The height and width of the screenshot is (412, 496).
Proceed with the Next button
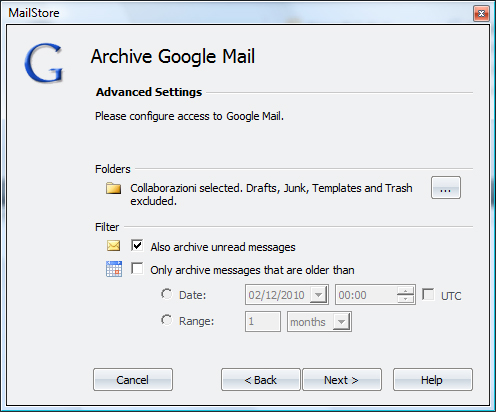pos(342,380)
